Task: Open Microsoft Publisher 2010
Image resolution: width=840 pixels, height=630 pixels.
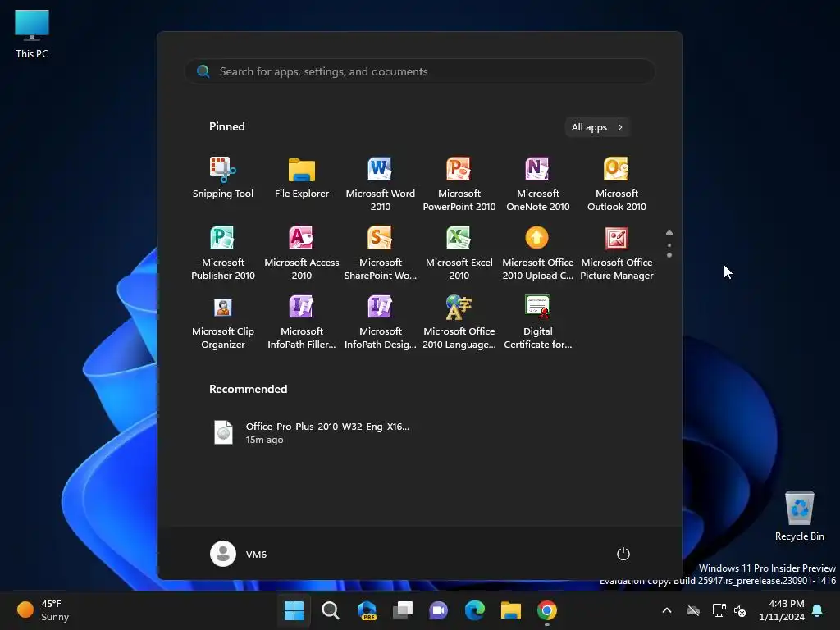Action: tap(223, 253)
